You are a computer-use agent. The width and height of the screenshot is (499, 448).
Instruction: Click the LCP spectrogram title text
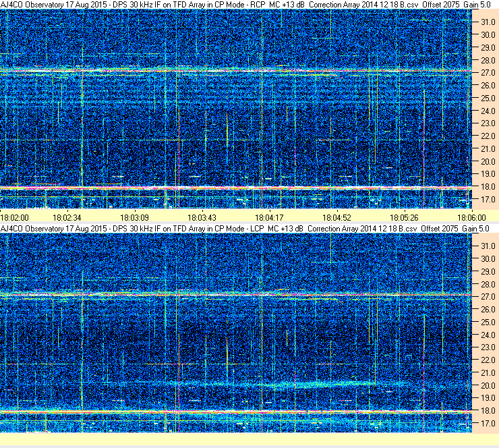[x=245, y=229]
